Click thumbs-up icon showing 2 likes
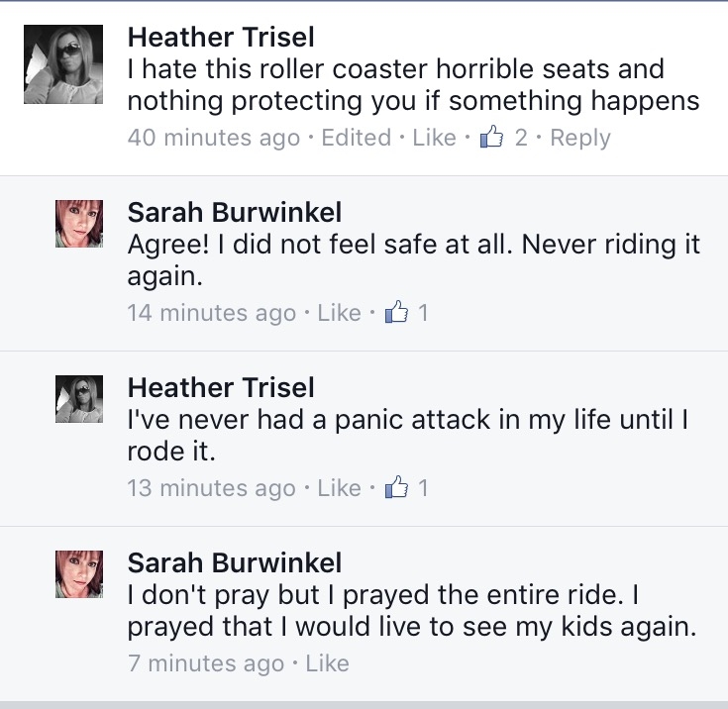The width and height of the screenshot is (728, 709). [x=491, y=138]
